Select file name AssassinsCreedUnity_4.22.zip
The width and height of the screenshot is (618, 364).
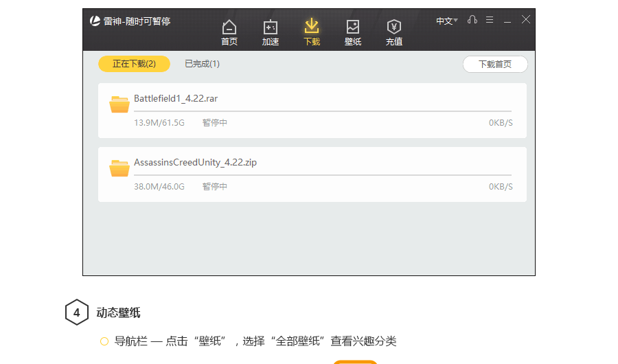(x=195, y=163)
